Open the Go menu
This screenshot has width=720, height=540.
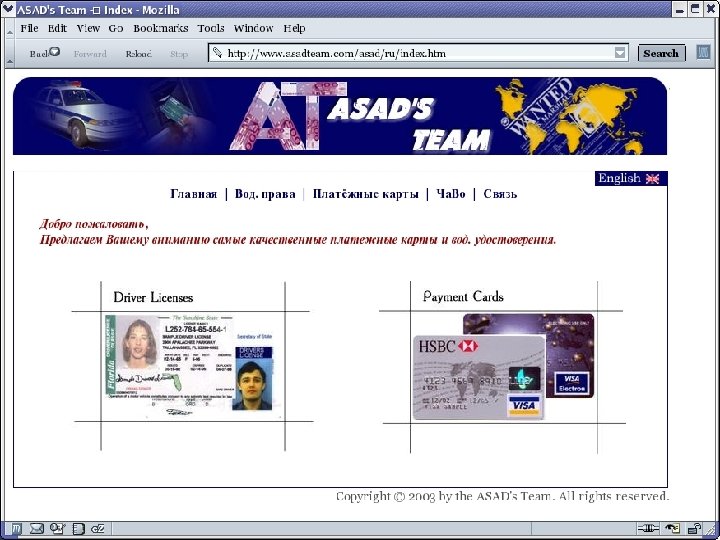(x=116, y=28)
